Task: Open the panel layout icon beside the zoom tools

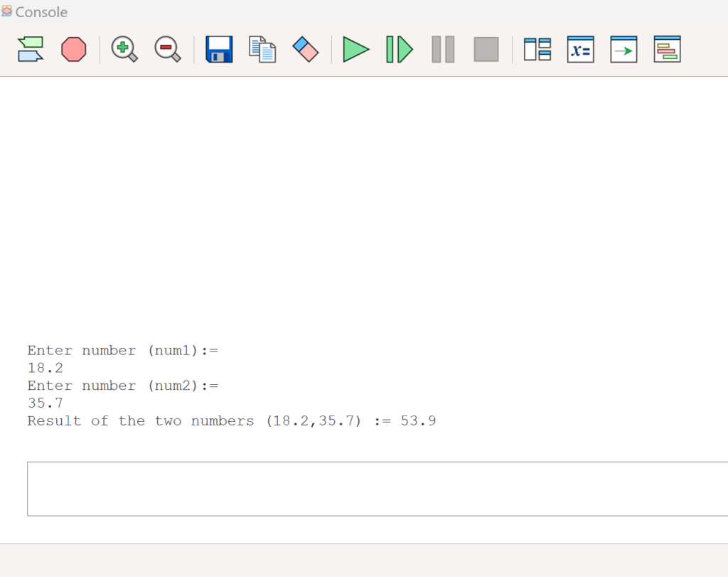Action: pos(537,50)
